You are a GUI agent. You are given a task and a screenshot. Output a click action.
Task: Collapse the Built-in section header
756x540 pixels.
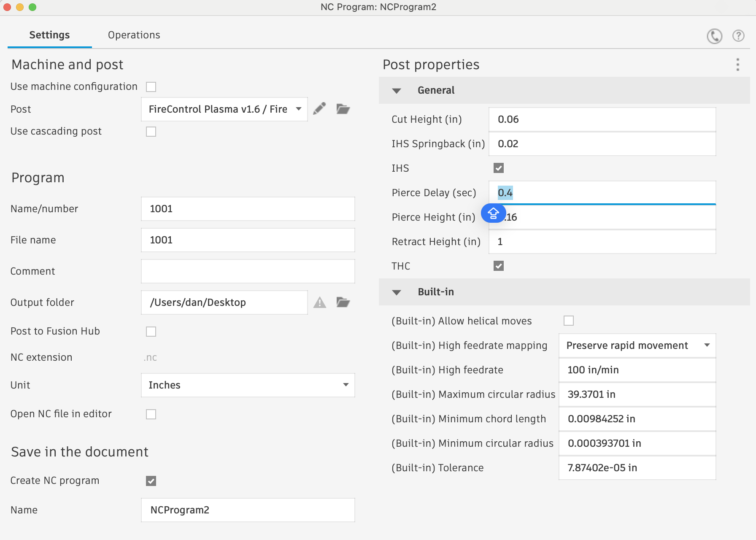(x=397, y=292)
